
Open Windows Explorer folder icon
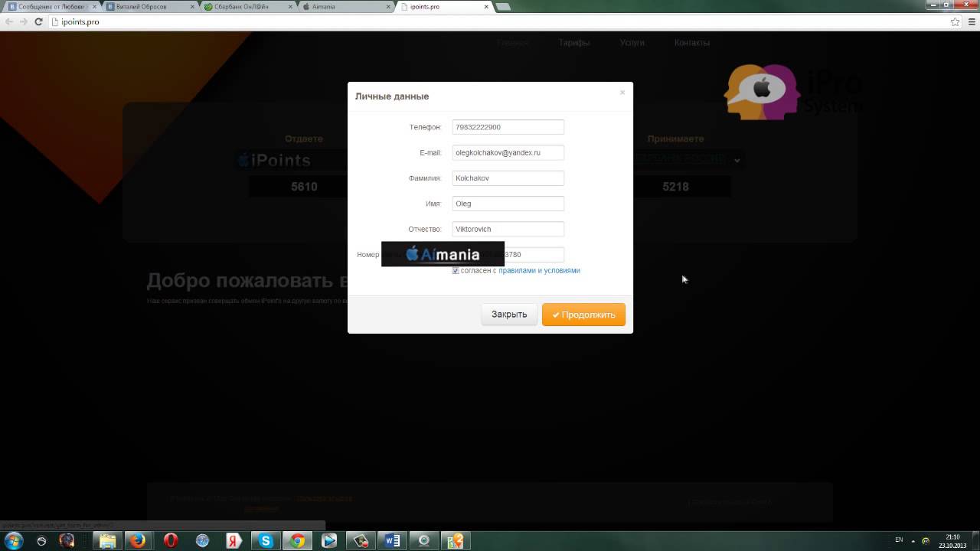pyautogui.click(x=107, y=541)
